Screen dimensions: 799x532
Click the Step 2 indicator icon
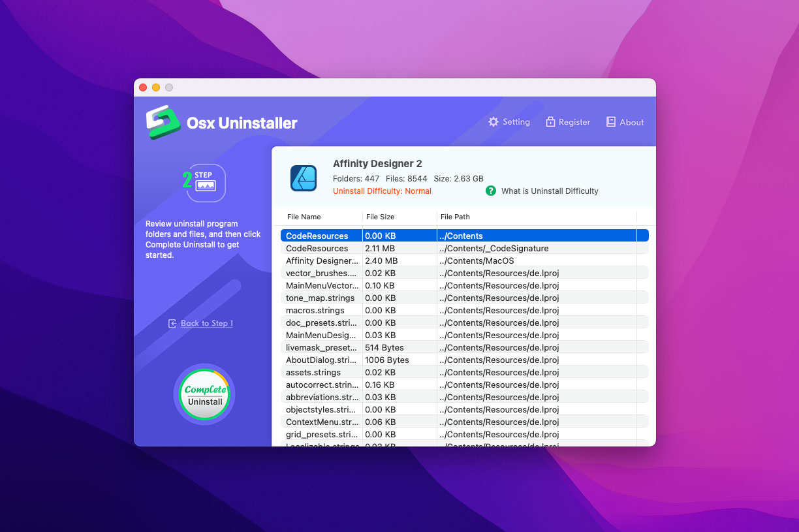[x=205, y=183]
